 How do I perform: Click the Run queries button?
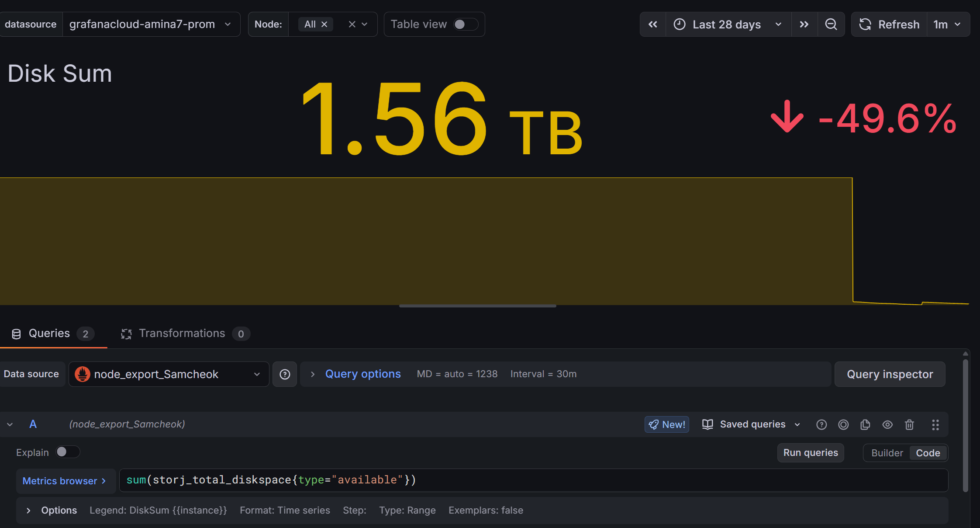tap(810, 453)
